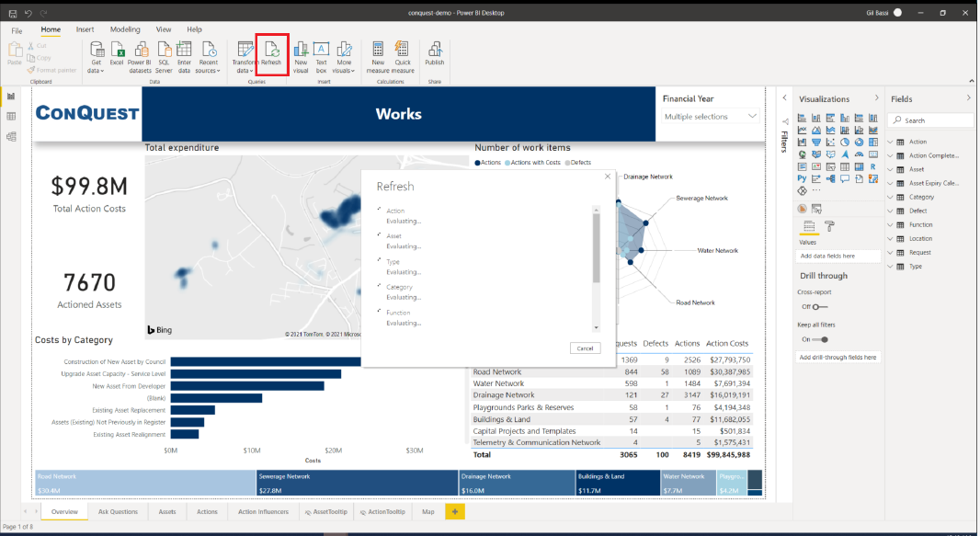
Task: Click the Gil Bassi account name
Action: click(877, 13)
